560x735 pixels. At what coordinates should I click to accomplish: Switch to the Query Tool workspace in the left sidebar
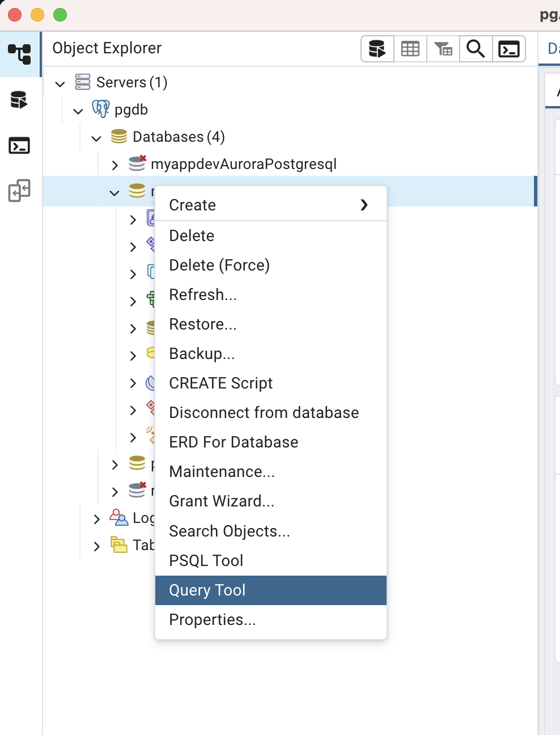point(19,100)
